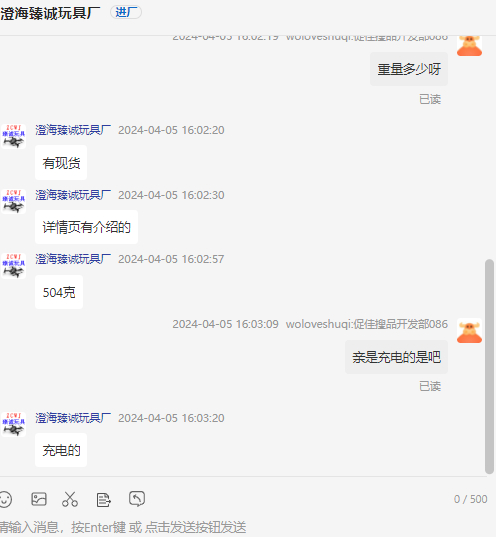Image resolution: width=496 pixels, height=537 pixels.
Task: Click seller avatar next to 有现货 message
Action: click(x=13, y=136)
